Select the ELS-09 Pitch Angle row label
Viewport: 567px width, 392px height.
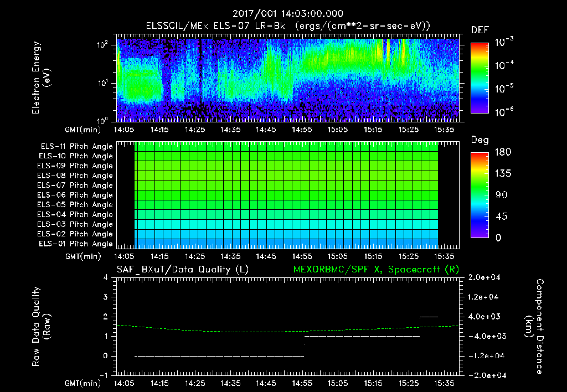[x=75, y=166]
